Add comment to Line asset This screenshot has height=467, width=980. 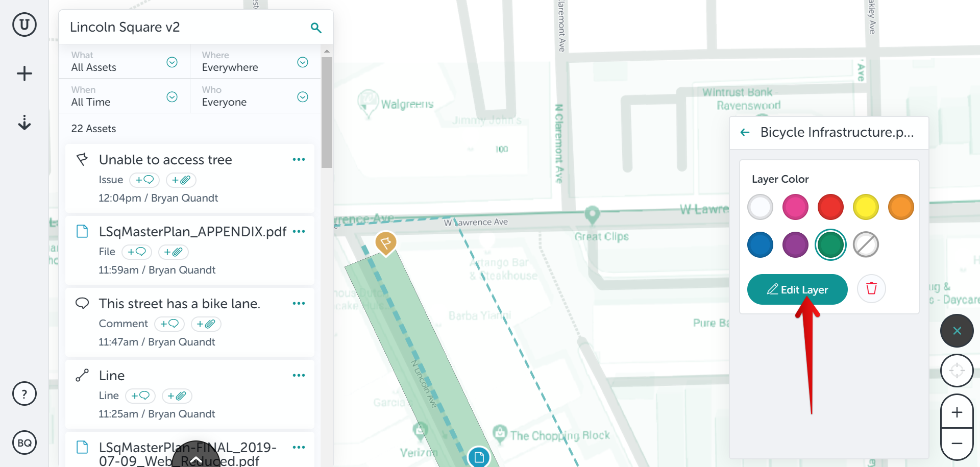140,396
